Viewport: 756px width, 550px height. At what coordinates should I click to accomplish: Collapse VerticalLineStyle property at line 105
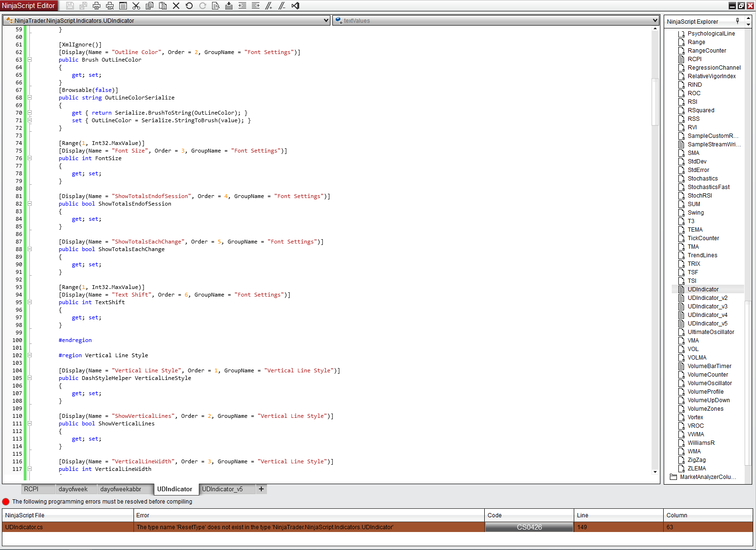tap(29, 378)
